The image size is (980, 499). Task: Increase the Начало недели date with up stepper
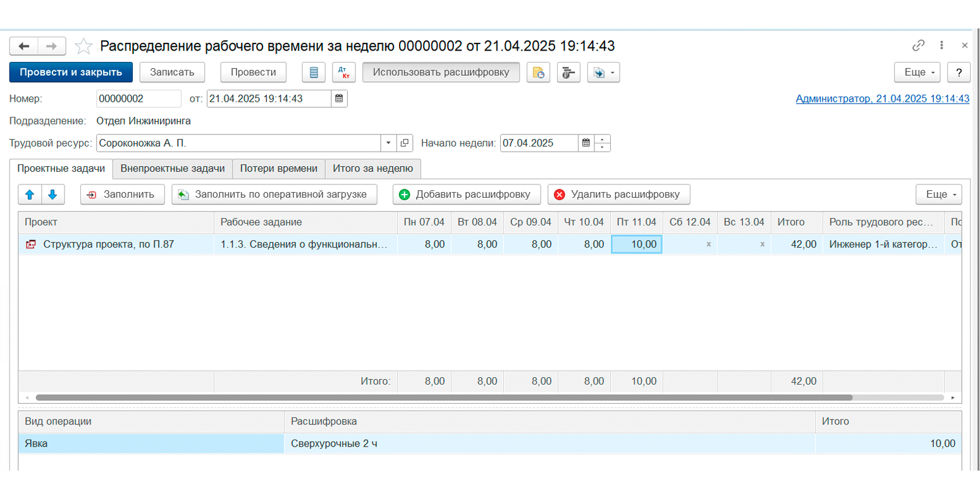[x=602, y=139]
